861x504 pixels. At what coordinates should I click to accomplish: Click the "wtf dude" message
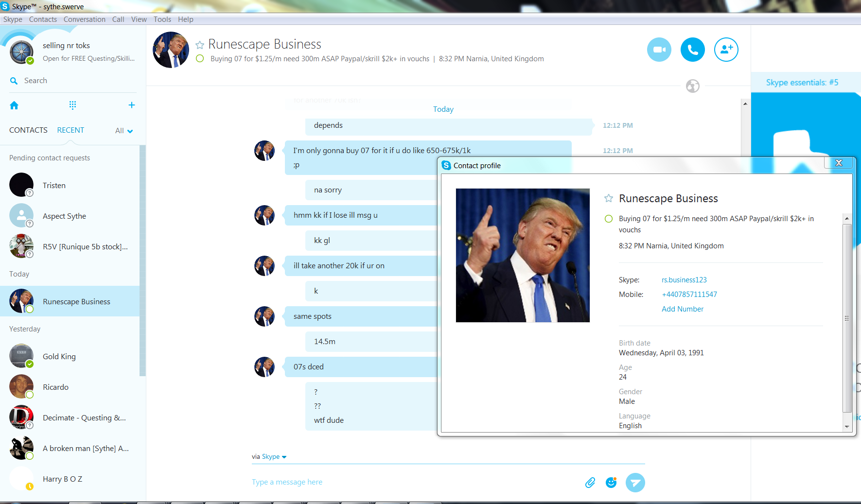click(329, 420)
